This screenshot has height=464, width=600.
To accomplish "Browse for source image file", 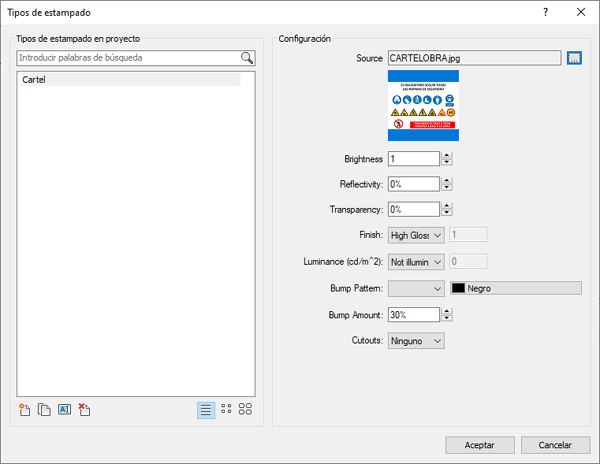I will [574, 58].
